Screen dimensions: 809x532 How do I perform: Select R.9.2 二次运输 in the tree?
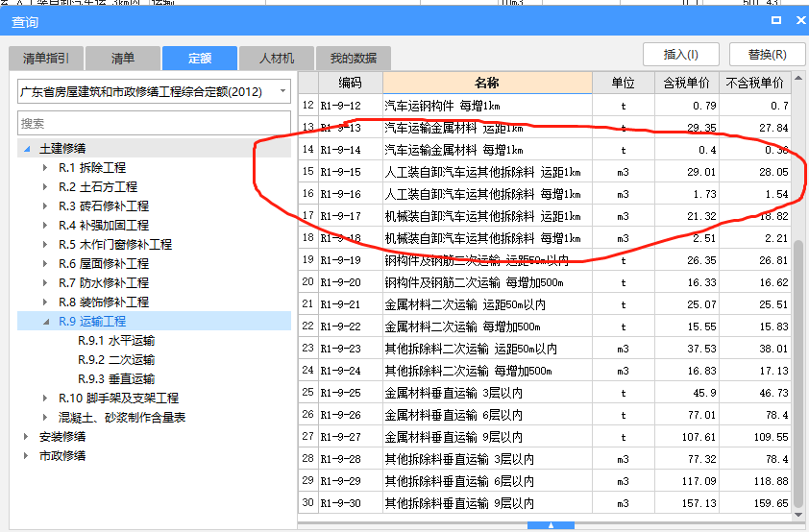tap(116, 360)
